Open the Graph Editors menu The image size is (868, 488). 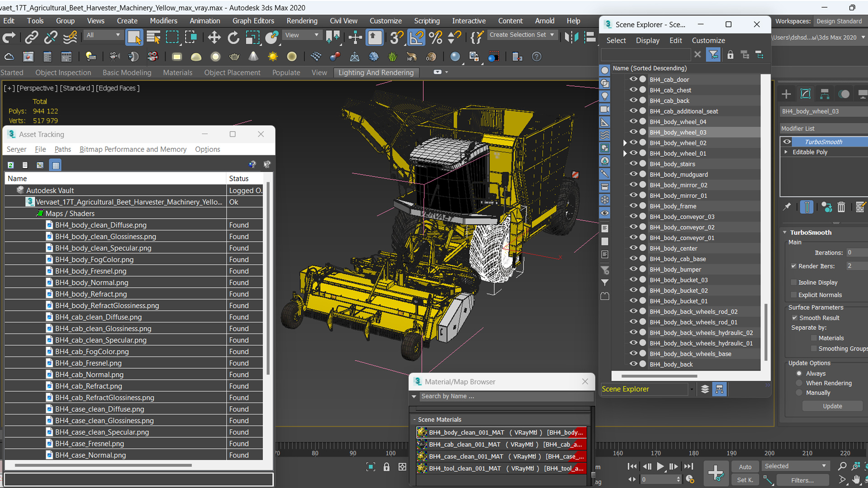[253, 21]
